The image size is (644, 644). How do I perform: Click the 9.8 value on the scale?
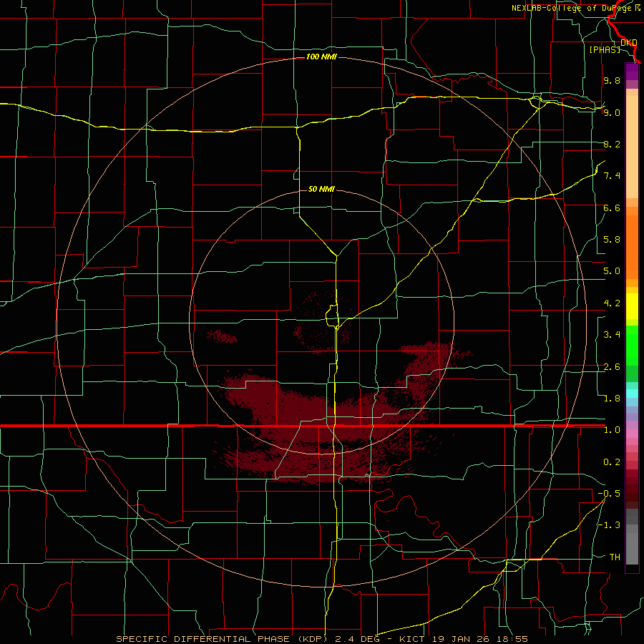612,80
